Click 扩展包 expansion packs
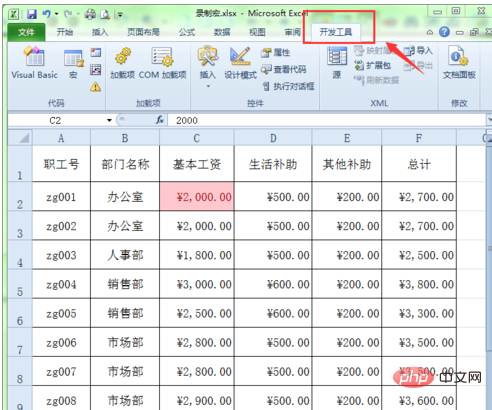 tap(373, 65)
